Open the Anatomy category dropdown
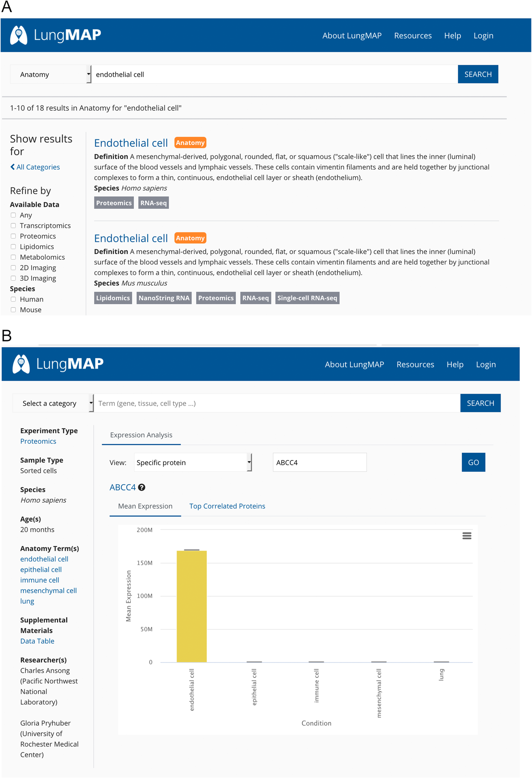Screen dimensions: 532x778 pyautogui.click(x=50, y=74)
